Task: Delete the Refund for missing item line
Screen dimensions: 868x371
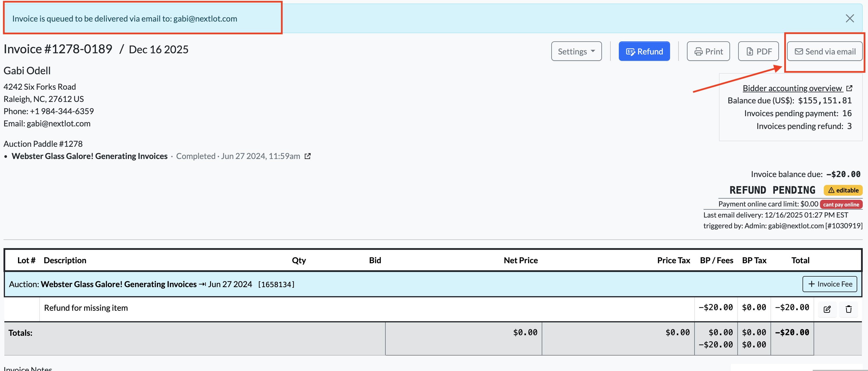Action: click(848, 309)
